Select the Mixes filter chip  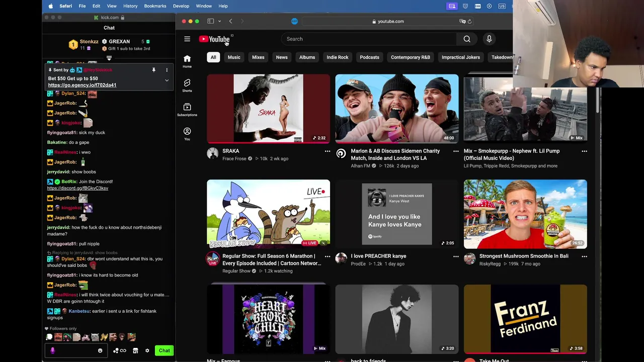(x=258, y=57)
